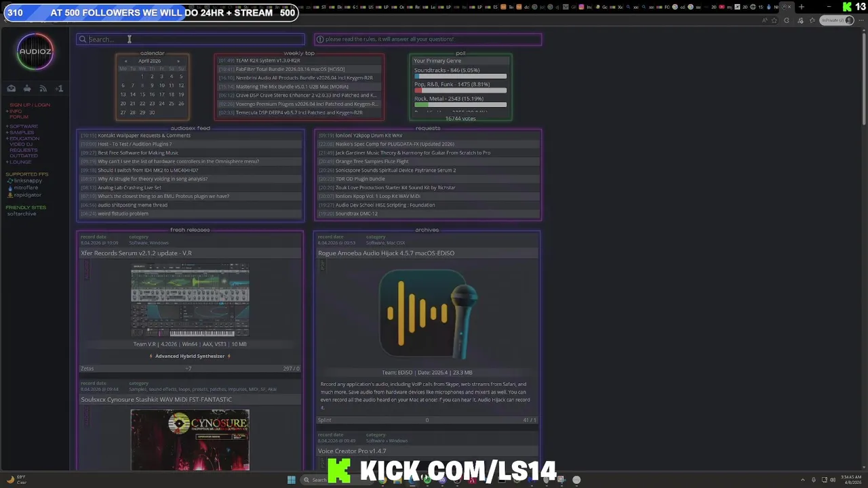Open Voxengo Premium Plugins entry
The image size is (868, 488).
point(307,104)
